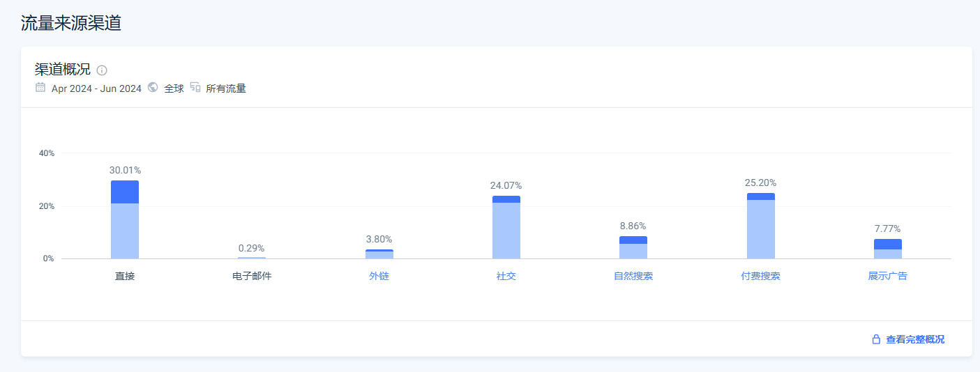
Task: Click the dark blue top of 直接 bar
Action: click(125, 192)
